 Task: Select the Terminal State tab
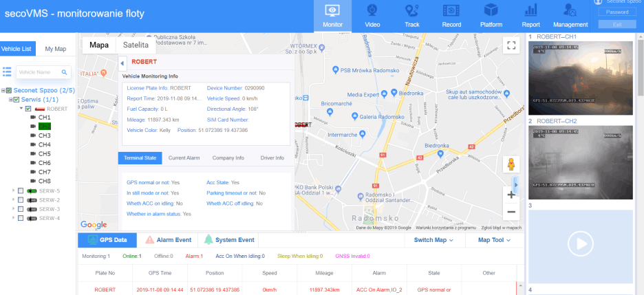(140, 158)
